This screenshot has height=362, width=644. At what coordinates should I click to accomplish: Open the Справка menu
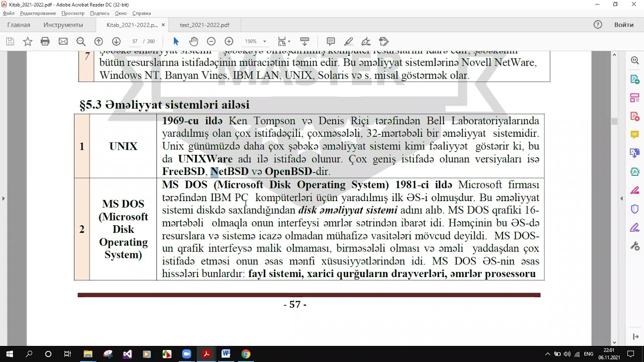tap(141, 13)
